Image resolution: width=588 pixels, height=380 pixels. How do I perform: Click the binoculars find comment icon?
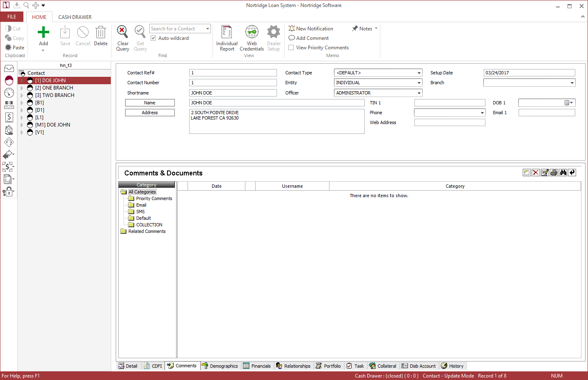(x=563, y=173)
